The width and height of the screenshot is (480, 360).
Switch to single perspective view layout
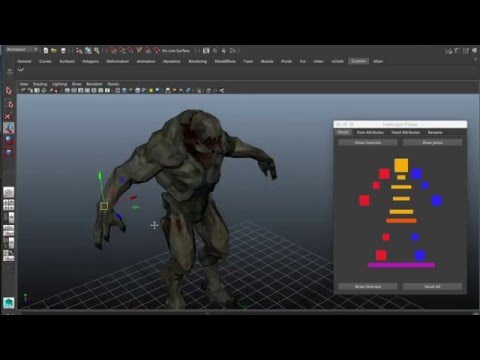click(x=9, y=192)
